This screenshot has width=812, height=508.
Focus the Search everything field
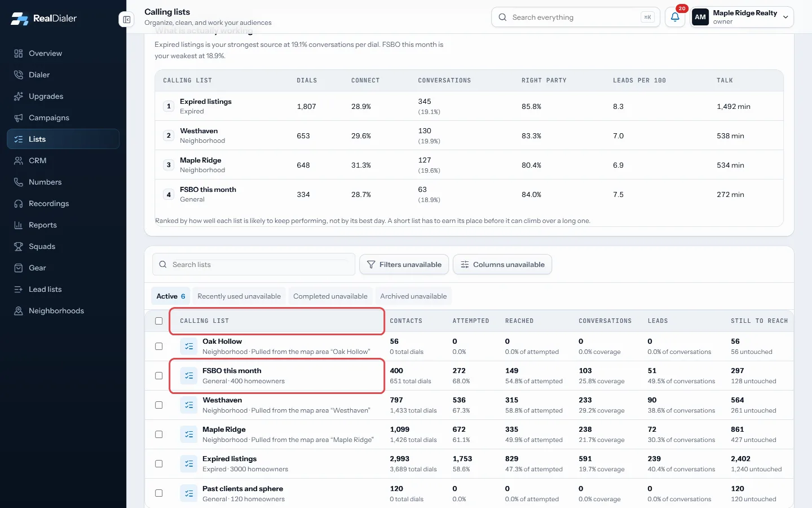point(576,17)
